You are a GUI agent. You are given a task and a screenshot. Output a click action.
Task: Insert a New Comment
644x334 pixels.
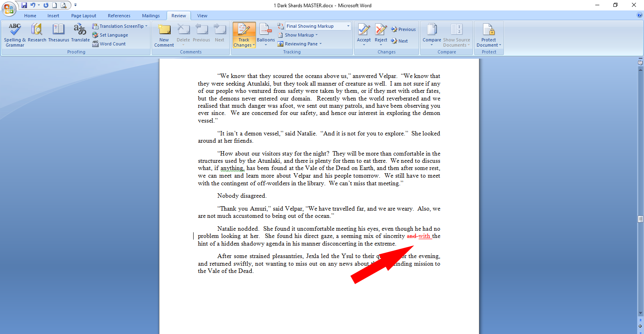164,35
